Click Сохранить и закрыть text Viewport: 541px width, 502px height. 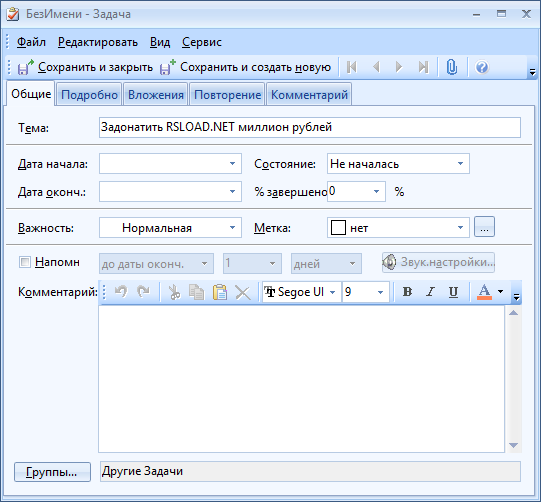(x=95, y=67)
